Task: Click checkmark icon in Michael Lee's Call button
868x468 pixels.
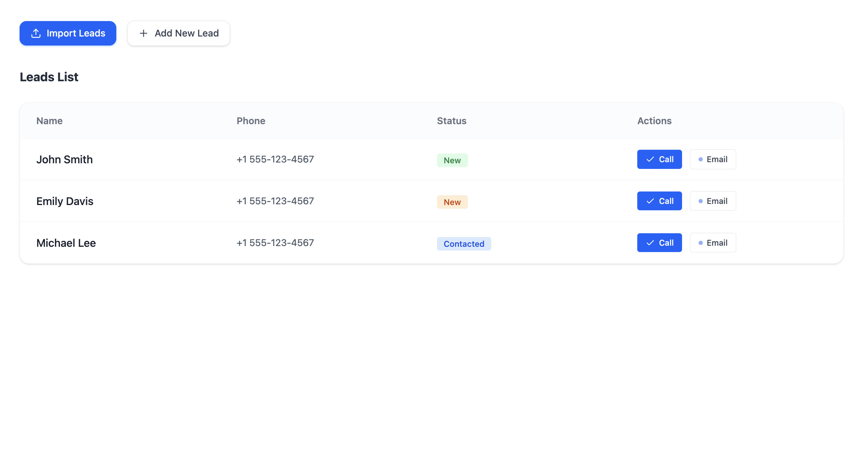Action: click(650, 243)
